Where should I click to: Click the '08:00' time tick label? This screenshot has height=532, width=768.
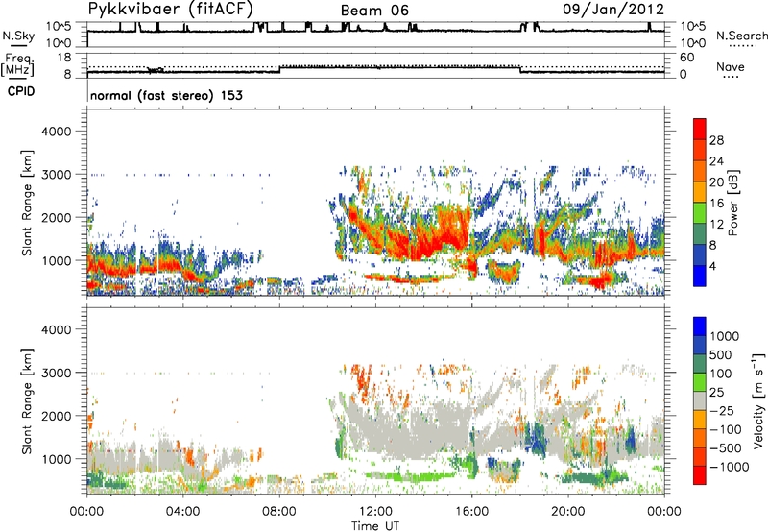click(x=279, y=512)
